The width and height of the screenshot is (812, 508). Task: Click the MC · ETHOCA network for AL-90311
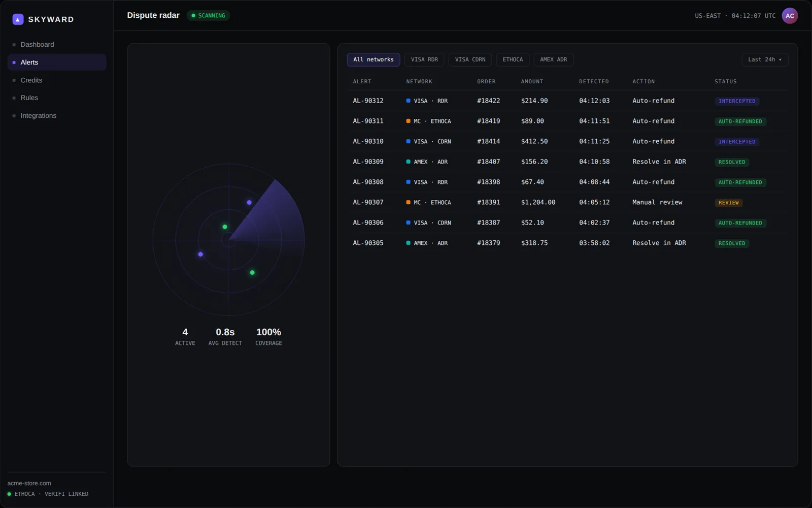pyautogui.click(x=429, y=121)
